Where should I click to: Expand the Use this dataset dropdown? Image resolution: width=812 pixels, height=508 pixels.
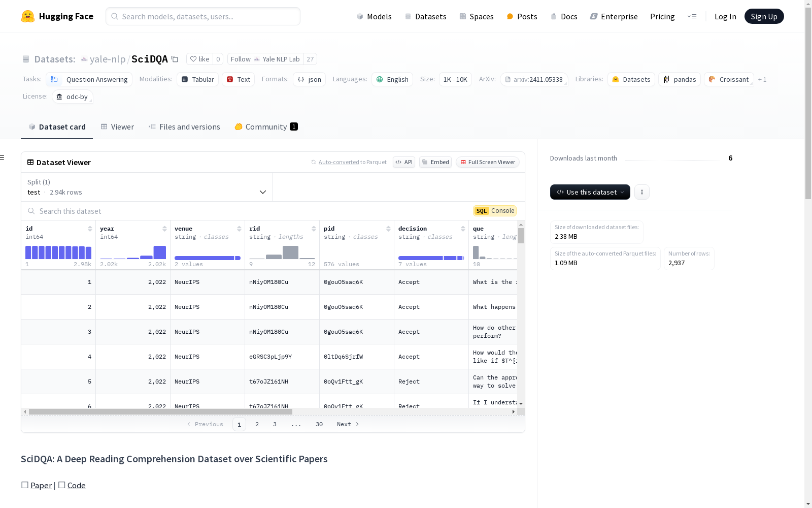(590, 192)
